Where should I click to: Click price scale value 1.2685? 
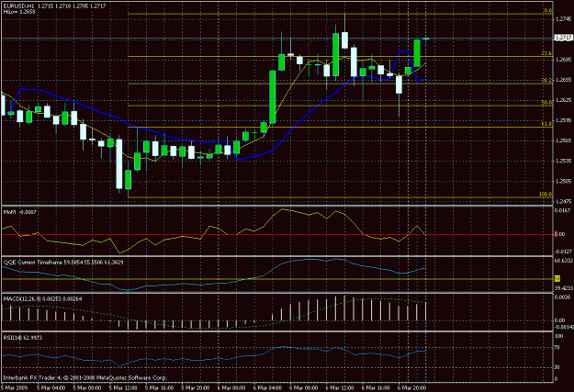pos(563,60)
